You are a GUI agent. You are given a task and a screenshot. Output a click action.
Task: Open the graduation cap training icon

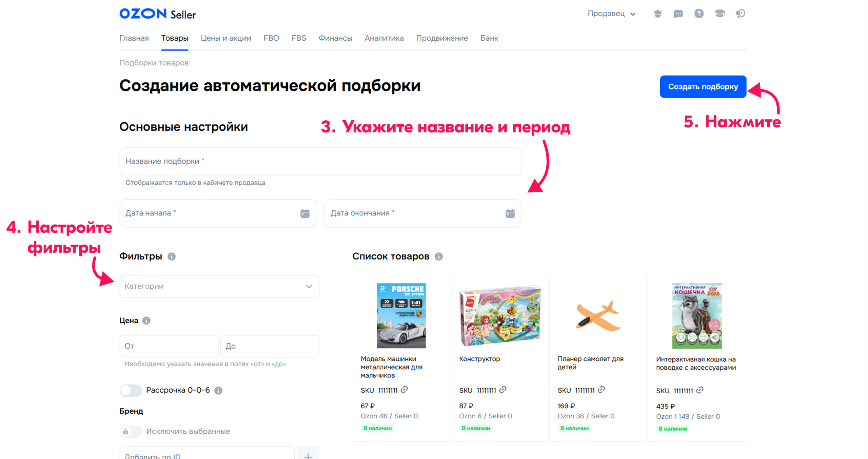[719, 14]
